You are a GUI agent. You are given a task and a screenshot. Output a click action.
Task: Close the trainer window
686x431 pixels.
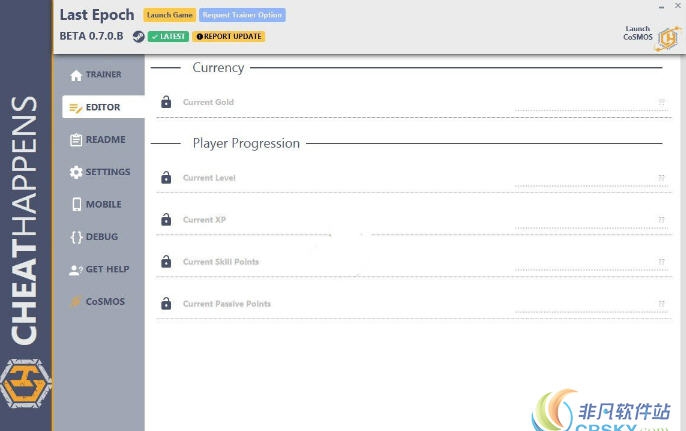click(x=677, y=6)
